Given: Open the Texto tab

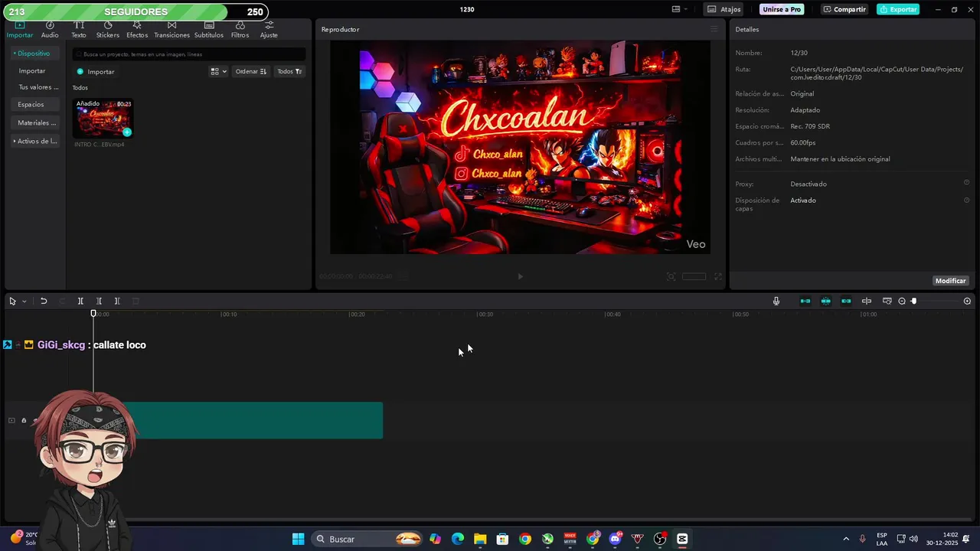Looking at the screenshot, I should point(79,30).
